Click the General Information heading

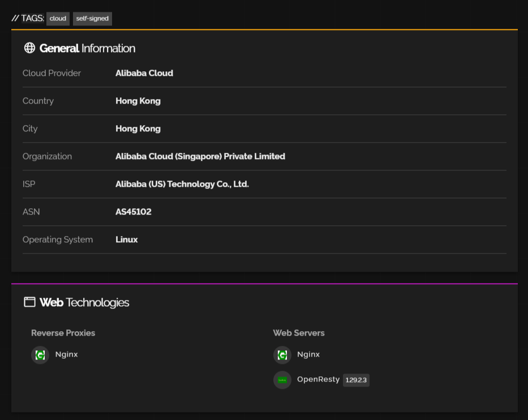click(87, 48)
